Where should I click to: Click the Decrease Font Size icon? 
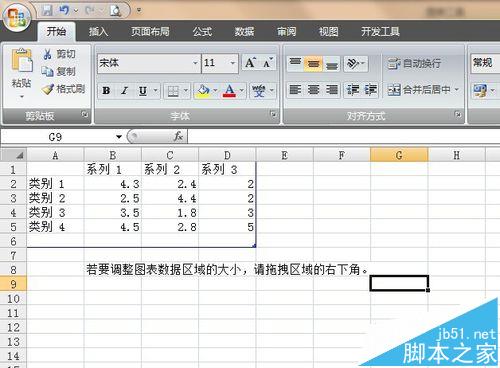[x=268, y=62]
